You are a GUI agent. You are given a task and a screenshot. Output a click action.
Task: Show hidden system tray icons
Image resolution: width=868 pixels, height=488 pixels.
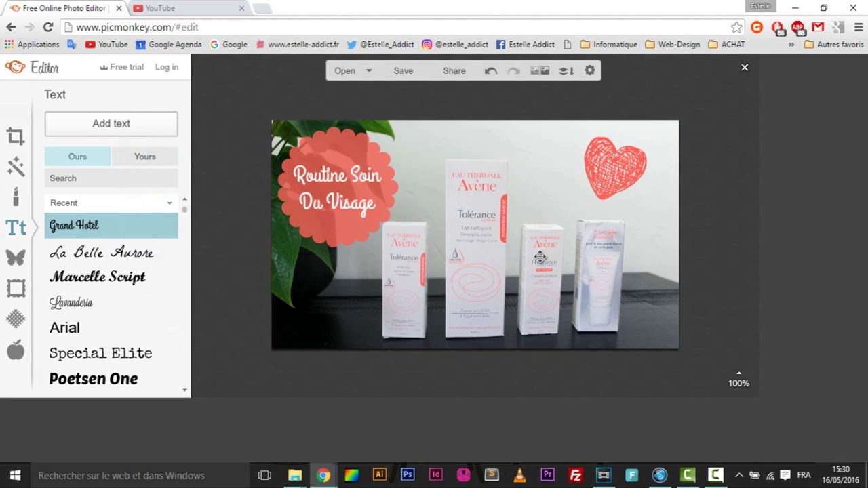[x=739, y=475]
